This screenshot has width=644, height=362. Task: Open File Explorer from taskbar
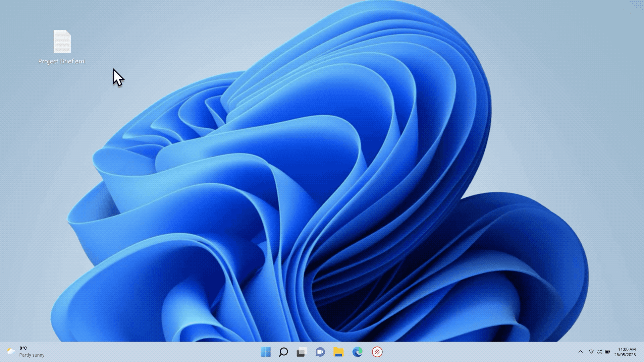[339, 352]
